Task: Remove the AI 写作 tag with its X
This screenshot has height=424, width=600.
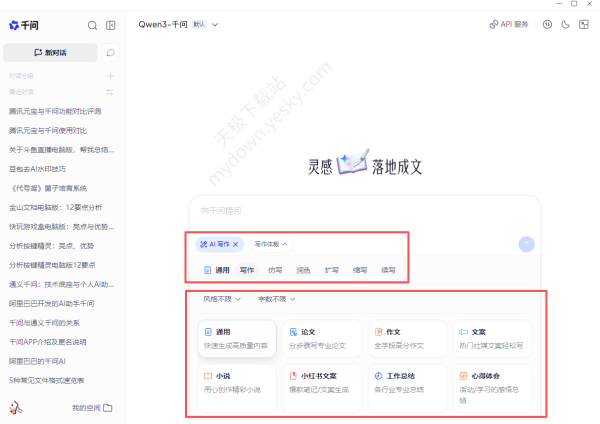Action: click(x=237, y=243)
